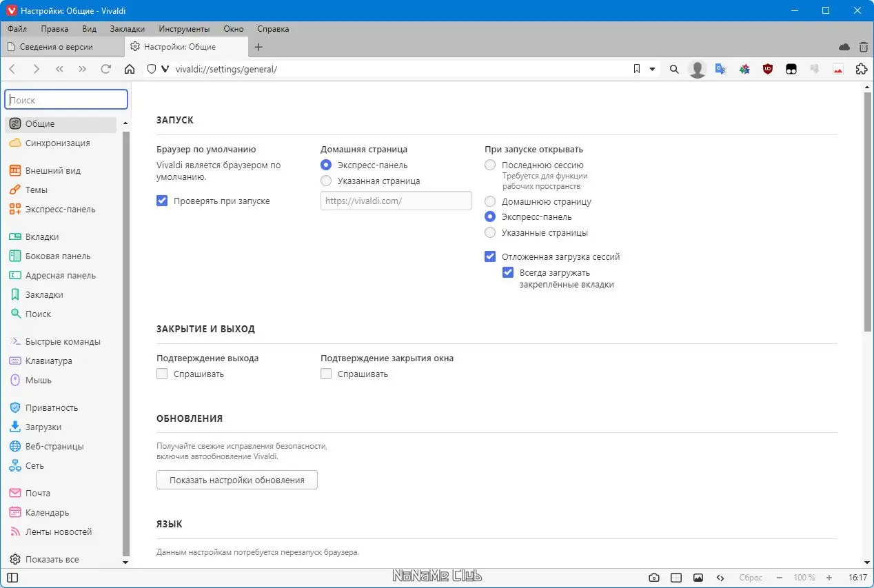The height and width of the screenshot is (588, 874).
Task: Click the address bar URL field
Action: click(400, 69)
